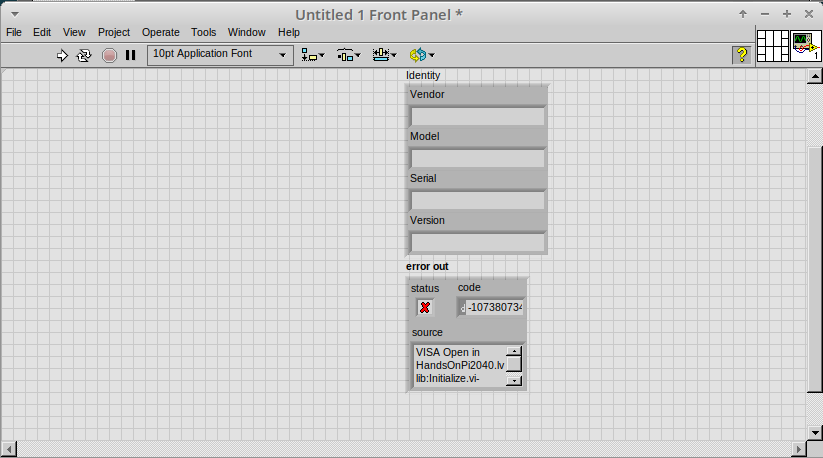Click the horizontal scroll right arrow
This screenshot has width=823, height=458.
coord(799,449)
